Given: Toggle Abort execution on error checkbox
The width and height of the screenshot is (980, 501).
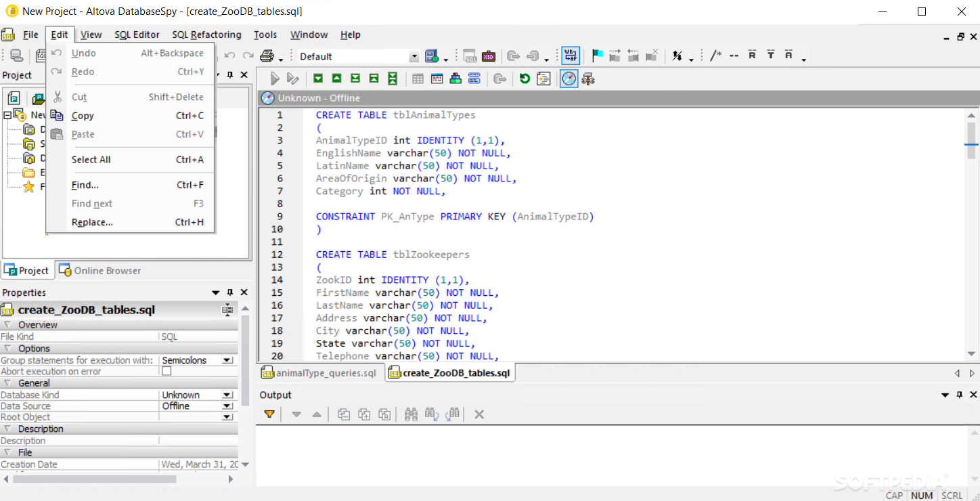Looking at the screenshot, I should tap(166, 371).
